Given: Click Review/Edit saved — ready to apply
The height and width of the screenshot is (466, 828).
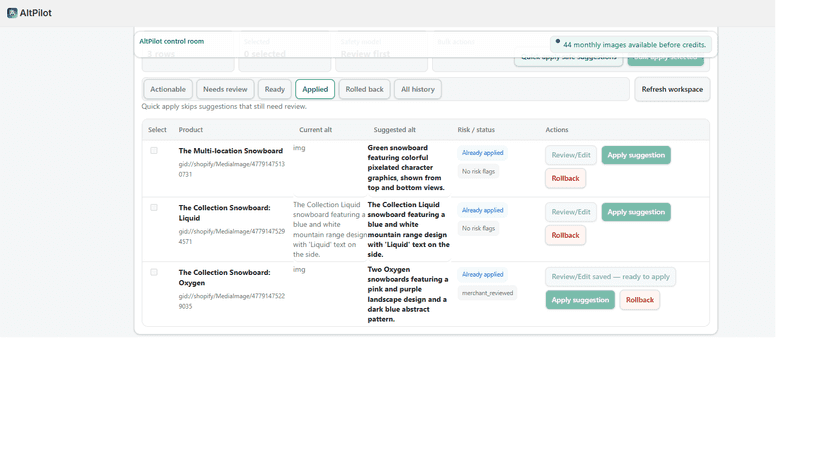Looking at the screenshot, I should 610,277.
